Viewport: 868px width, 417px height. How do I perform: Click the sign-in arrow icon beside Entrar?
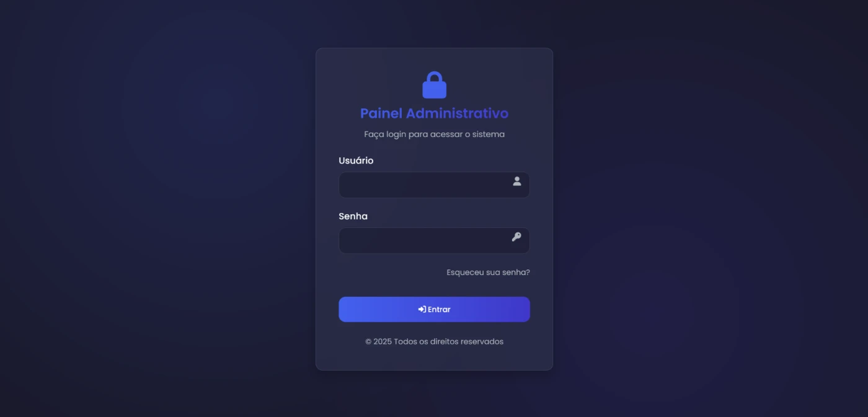tap(422, 309)
